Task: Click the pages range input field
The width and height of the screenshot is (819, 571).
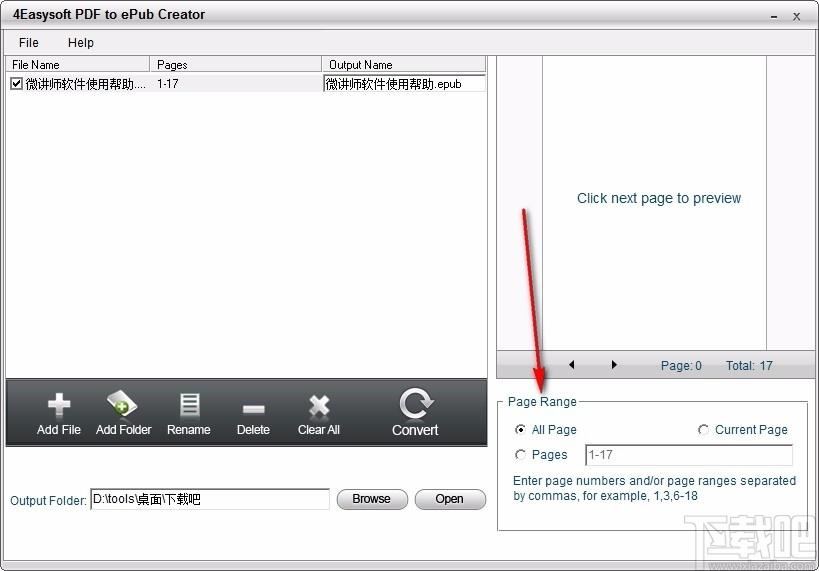Action: click(x=689, y=455)
